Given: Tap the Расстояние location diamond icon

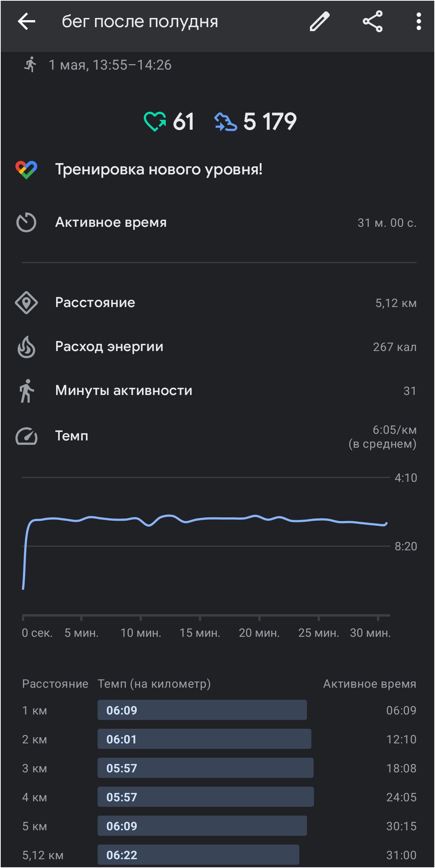Looking at the screenshot, I should (26, 303).
